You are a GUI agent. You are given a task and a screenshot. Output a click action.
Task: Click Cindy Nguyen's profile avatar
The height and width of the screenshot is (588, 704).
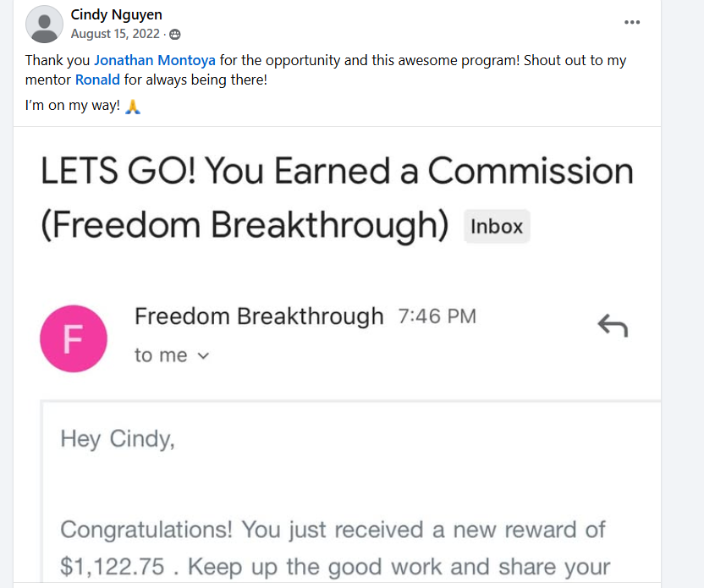coord(45,24)
